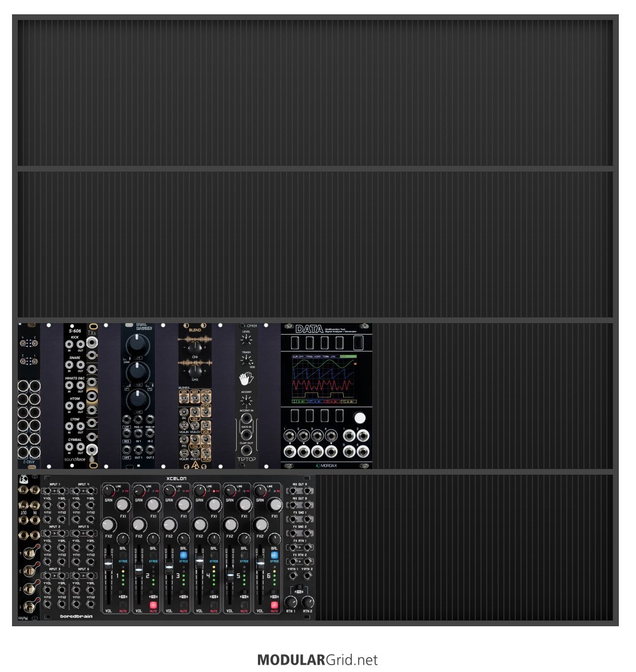
Task: Click the ACCENT knob on the CP909
Action: coord(247,401)
